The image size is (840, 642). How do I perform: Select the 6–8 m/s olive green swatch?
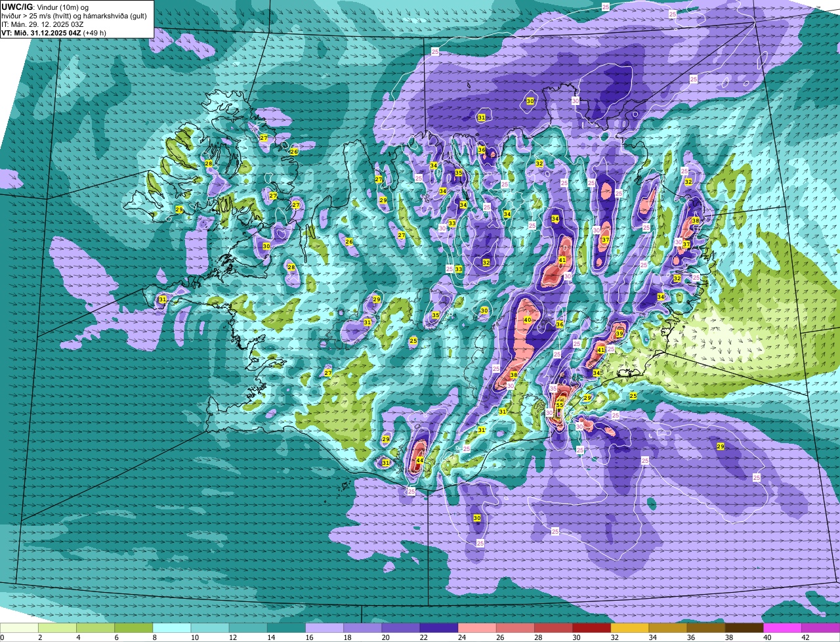tap(133, 628)
